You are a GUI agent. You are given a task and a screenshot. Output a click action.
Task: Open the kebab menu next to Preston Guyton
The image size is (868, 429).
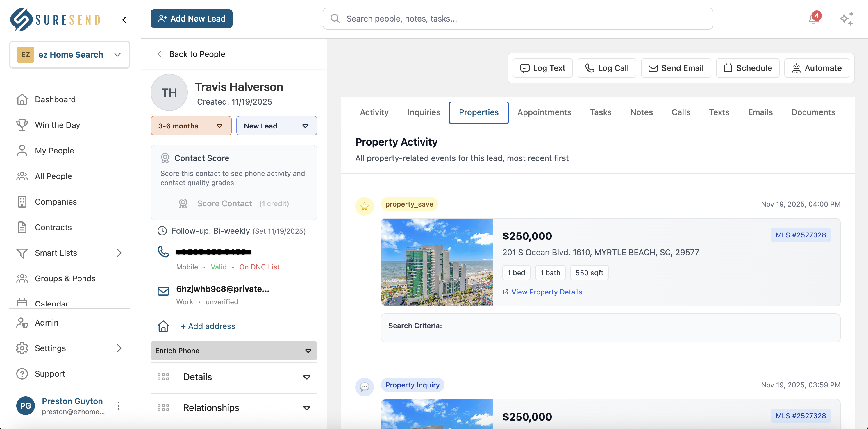coord(119,406)
